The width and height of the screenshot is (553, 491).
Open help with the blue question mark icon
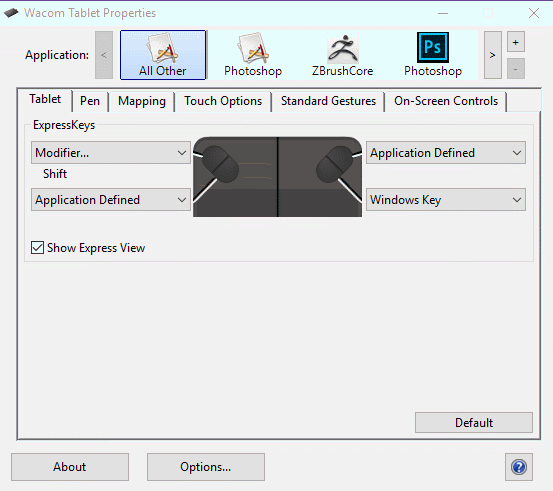pyautogui.click(x=519, y=467)
